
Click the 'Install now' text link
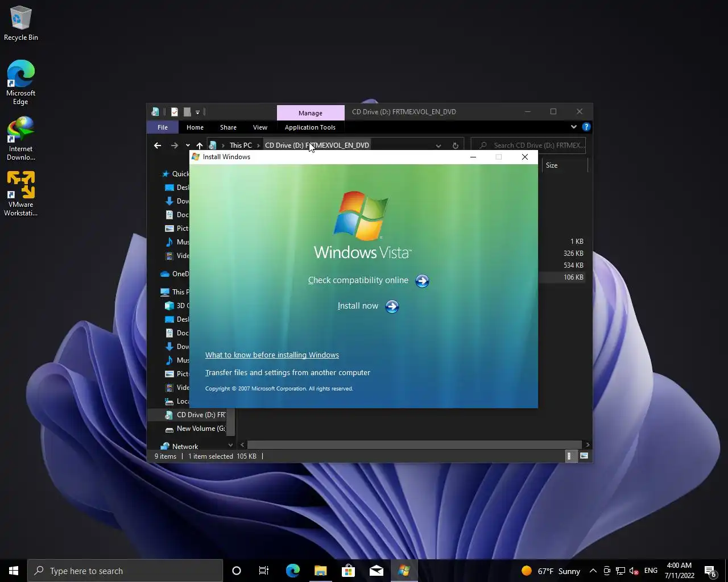[x=358, y=306]
